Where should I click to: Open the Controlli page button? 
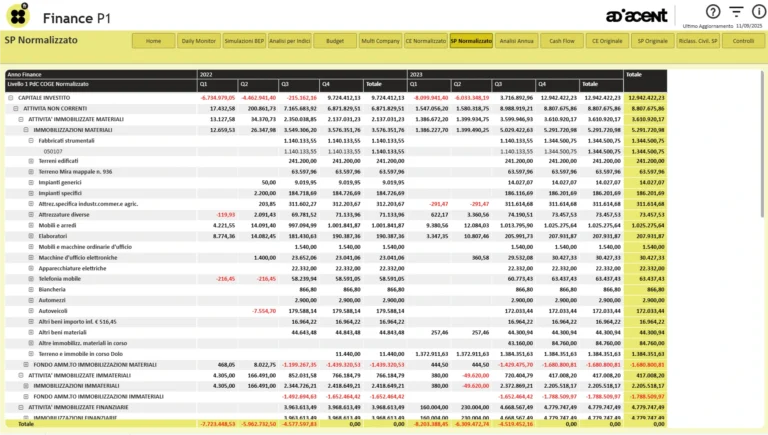[743, 41]
